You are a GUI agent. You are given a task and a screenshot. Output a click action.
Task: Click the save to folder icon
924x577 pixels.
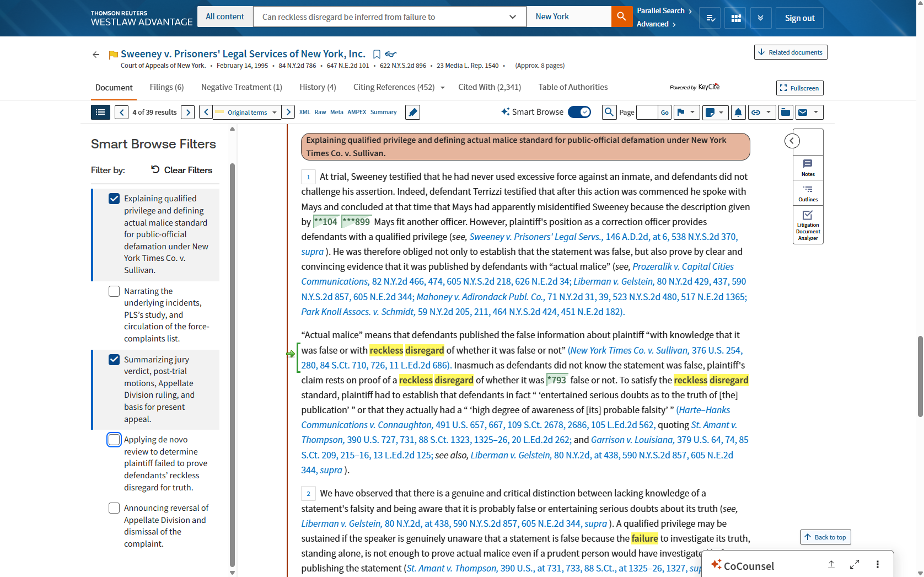coord(786,113)
